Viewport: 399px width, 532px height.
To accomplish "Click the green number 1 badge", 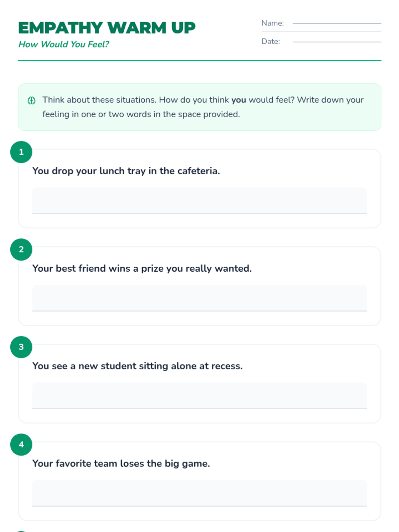I will [x=21, y=152].
